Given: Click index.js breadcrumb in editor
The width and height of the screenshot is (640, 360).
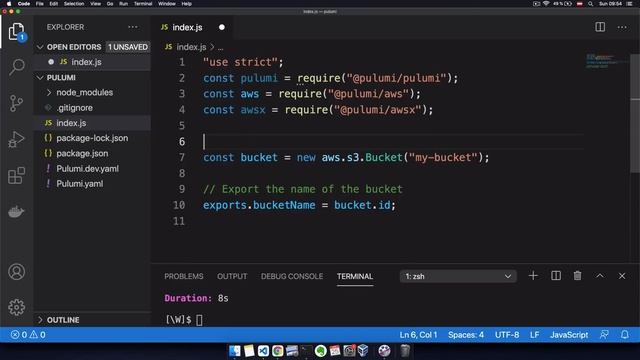Looking at the screenshot, I should click(x=191, y=47).
